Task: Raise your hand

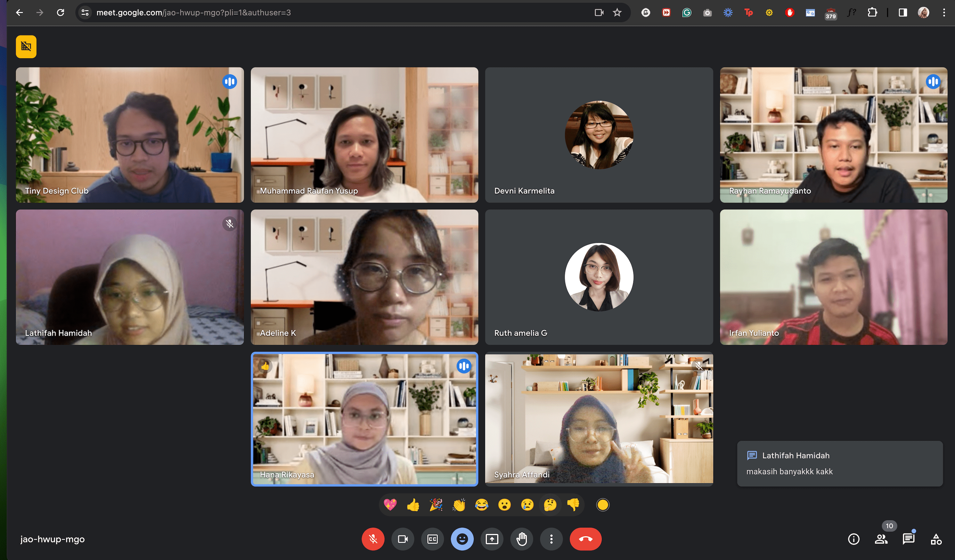Action: point(521,539)
